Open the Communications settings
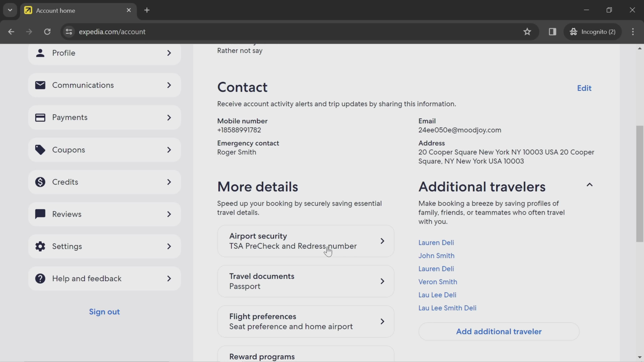The height and width of the screenshot is (362, 644). point(104,85)
